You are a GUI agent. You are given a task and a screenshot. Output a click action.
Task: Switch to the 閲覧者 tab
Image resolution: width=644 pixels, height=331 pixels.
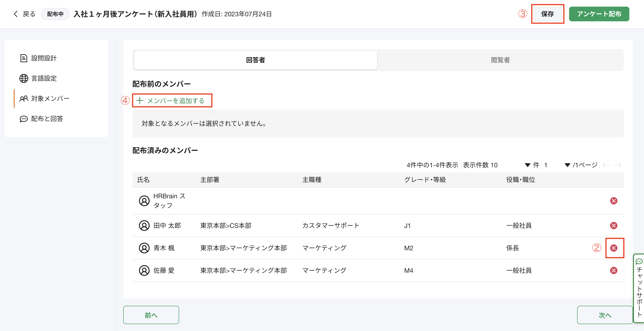[x=500, y=60]
